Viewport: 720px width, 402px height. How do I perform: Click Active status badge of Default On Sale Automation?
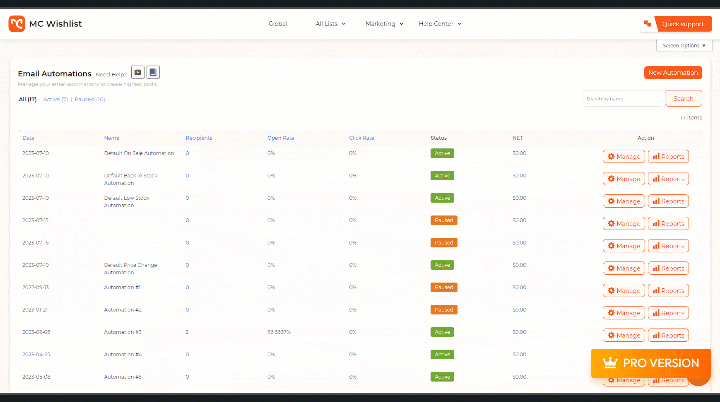click(x=442, y=153)
